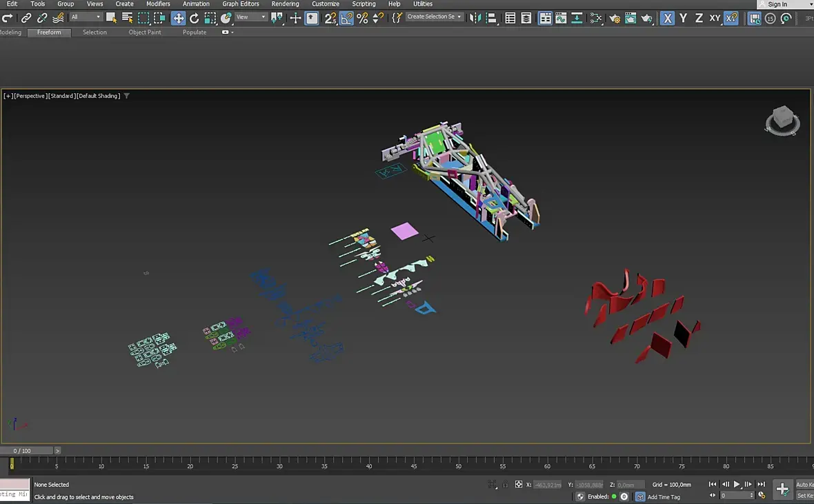Open the Mirror tool
Viewport: 814px width, 504px height.
[475, 18]
